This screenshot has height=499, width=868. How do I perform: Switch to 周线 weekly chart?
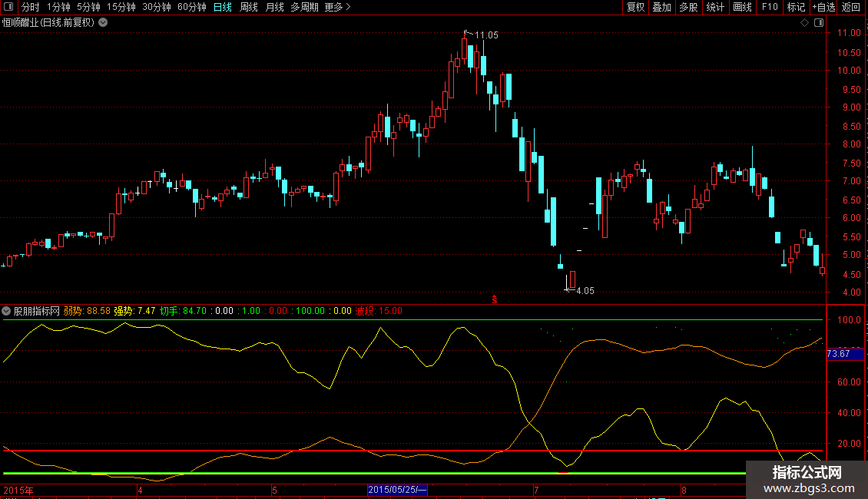pos(249,7)
